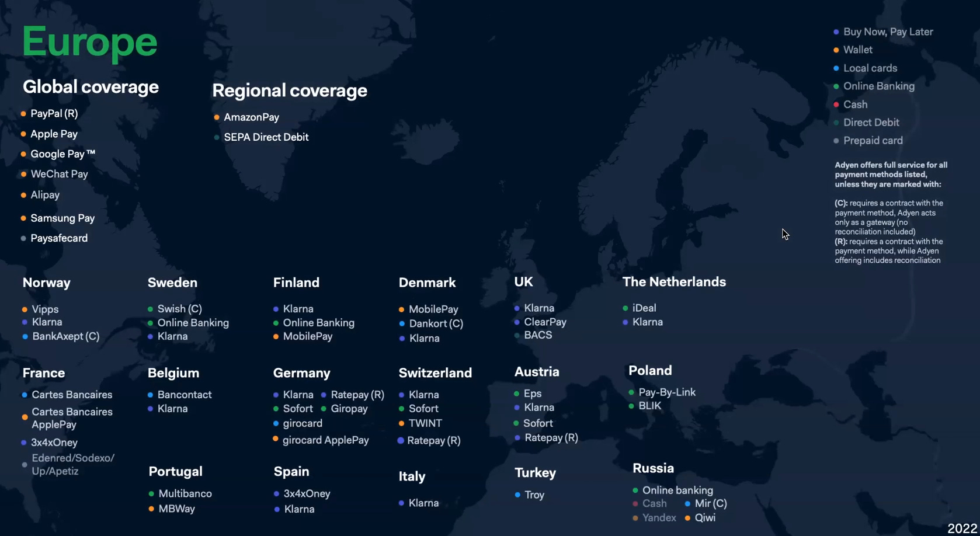This screenshot has width=980, height=536.
Task: Select BLIK under Poland
Action: pos(650,406)
